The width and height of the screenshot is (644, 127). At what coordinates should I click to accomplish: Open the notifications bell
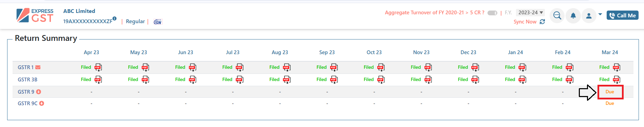point(573,16)
